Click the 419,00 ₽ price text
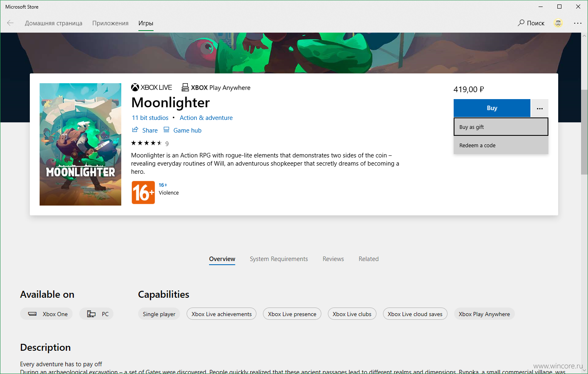This screenshot has width=588, height=374. click(x=469, y=89)
